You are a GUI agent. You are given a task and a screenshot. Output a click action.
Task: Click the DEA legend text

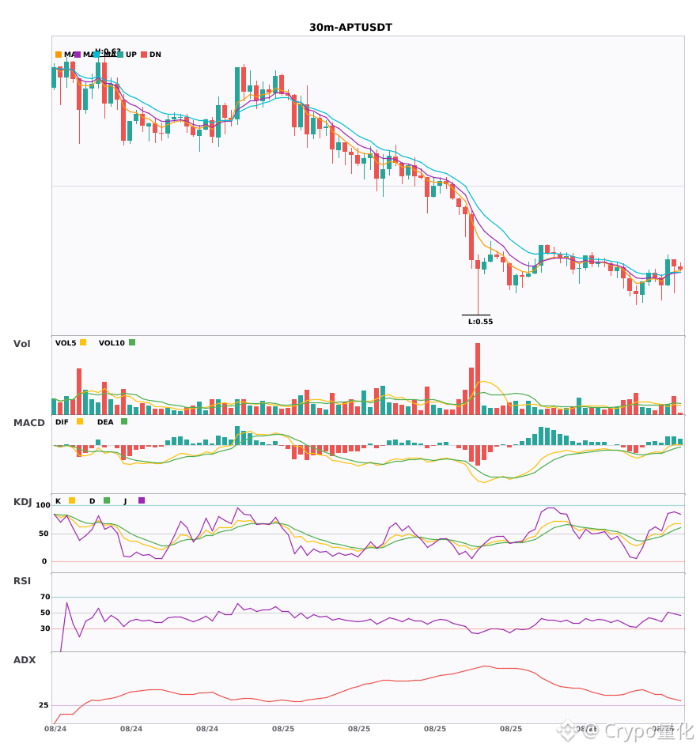(105, 422)
